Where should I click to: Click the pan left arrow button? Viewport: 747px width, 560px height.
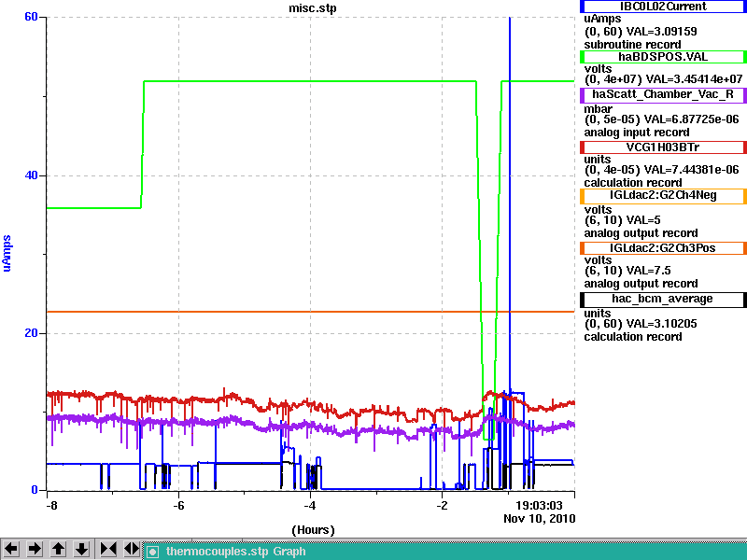11,549
